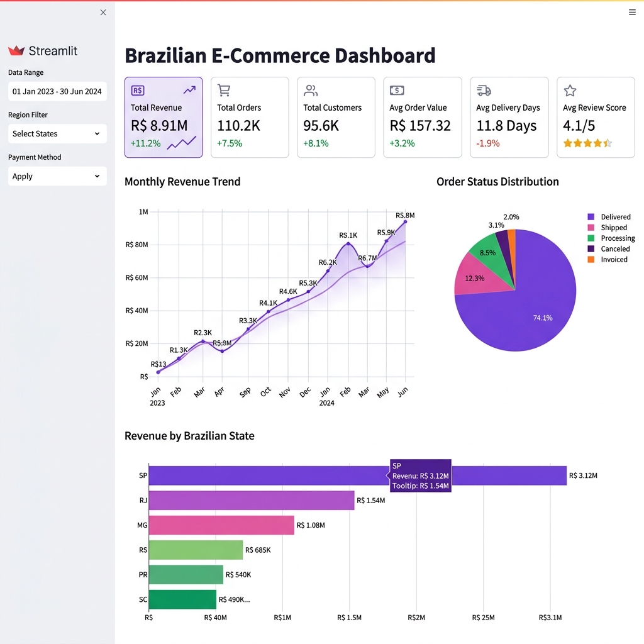Viewport: 644px width, 644px height.
Task: Click the -1.9% delivery change value
Action: pos(487,143)
